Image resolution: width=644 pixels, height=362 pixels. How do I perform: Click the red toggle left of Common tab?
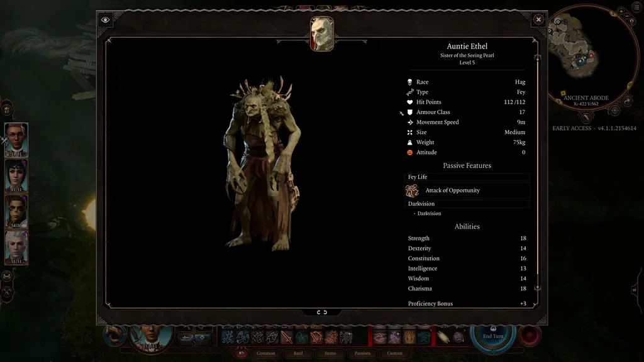241,353
